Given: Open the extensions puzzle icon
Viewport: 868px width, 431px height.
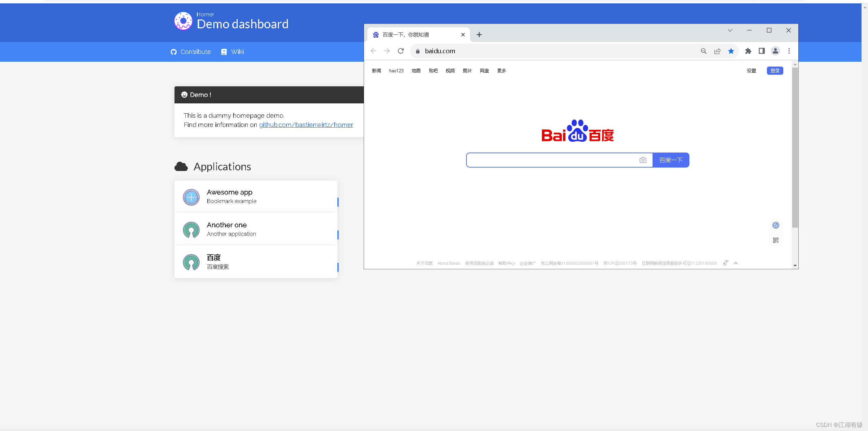Looking at the screenshot, I should (748, 51).
